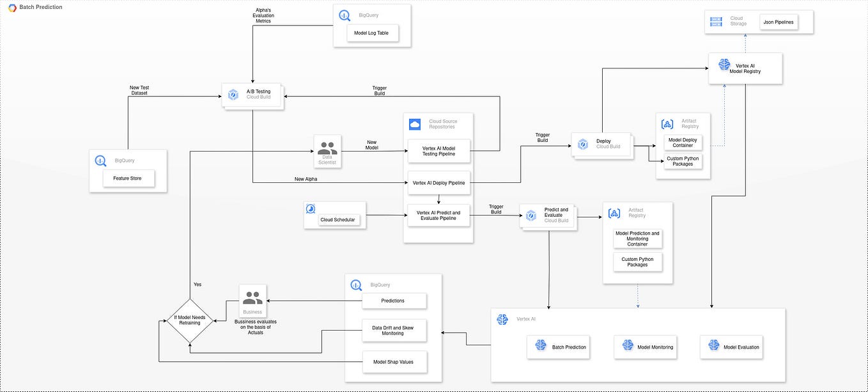Click the Batch Prediction icon in the Vertex AI panel
This screenshot has width=868, height=392.
pos(539,347)
